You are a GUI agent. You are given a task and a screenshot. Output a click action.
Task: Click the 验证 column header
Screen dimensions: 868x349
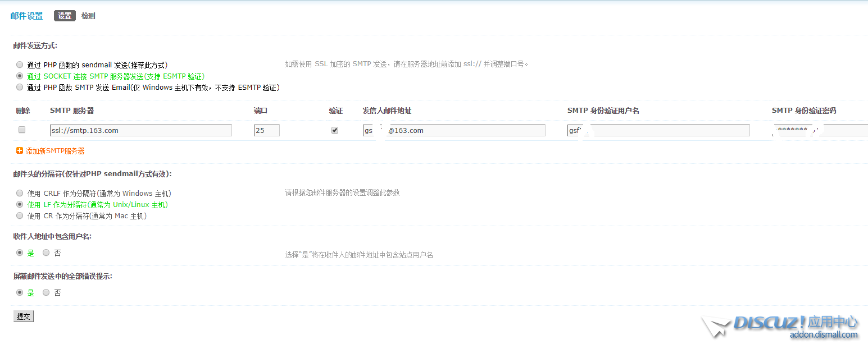coord(336,111)
